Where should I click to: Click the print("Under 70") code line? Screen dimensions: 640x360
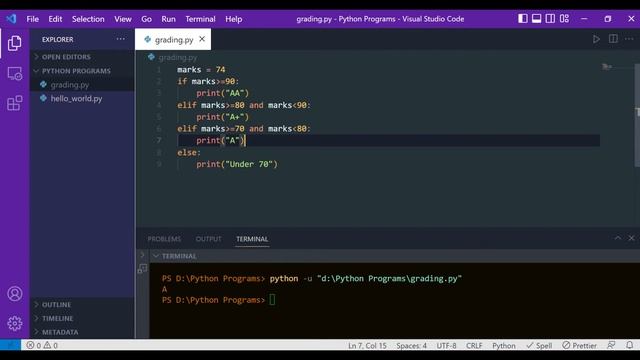pyautogui.click(x=237, y=164)
